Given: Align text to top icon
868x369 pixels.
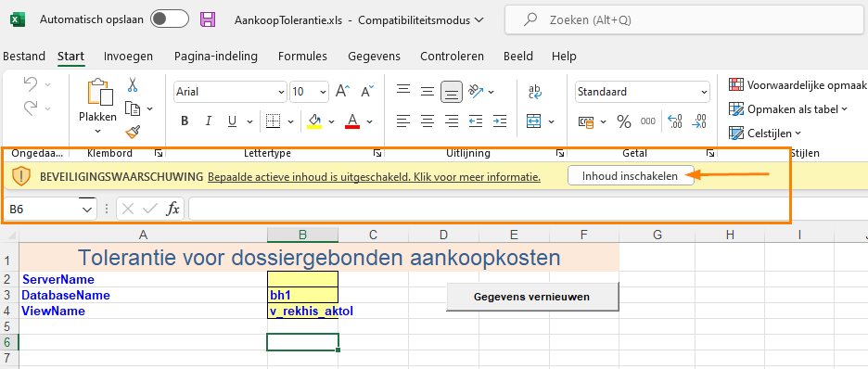Looking at the screenshot, I should (403, 91).
